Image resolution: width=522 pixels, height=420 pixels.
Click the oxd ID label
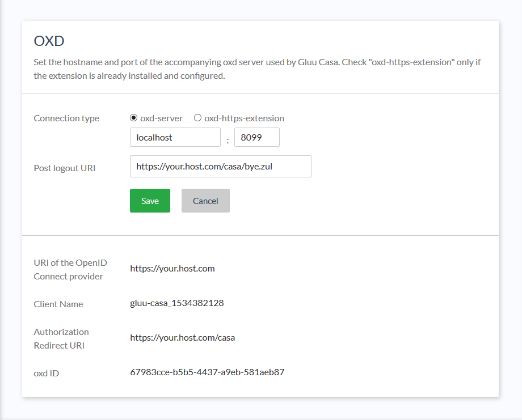coord(47,374)
